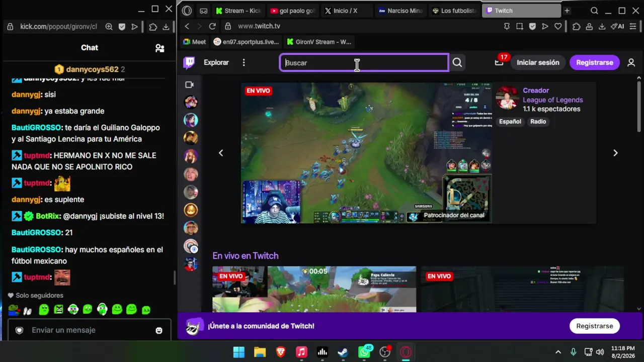This screenshot has width=644, height=362.
Task: Open the GX corner gamepad icon
Action: pyautogui.click(x=203, y=11)
